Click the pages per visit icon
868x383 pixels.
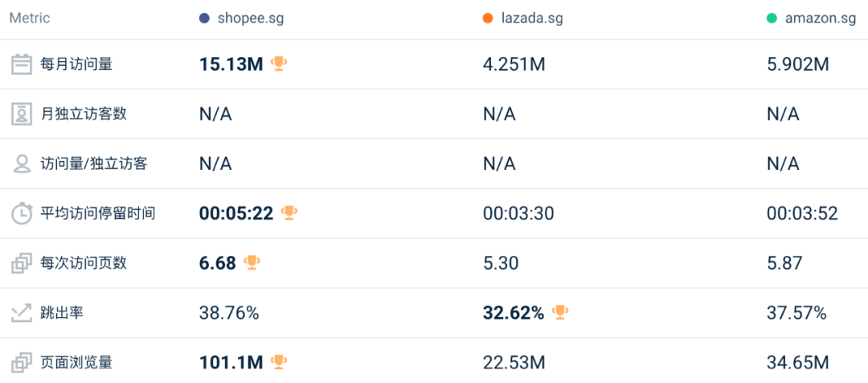tap(22, 263)
